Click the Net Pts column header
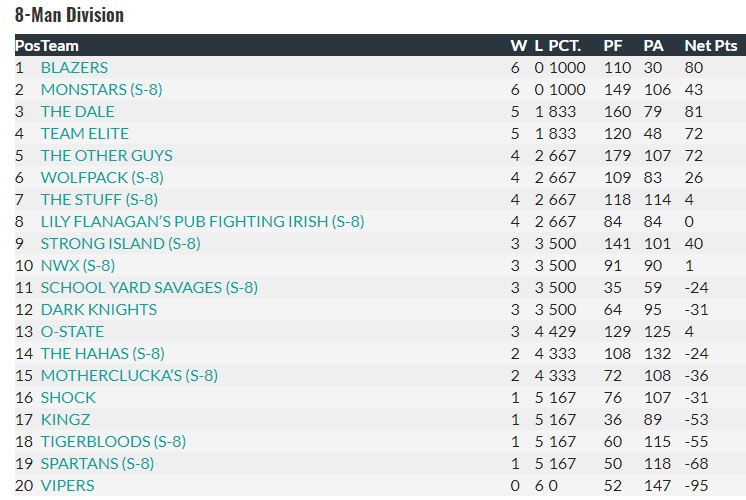746x500 pixels. (x=710, y=45)
